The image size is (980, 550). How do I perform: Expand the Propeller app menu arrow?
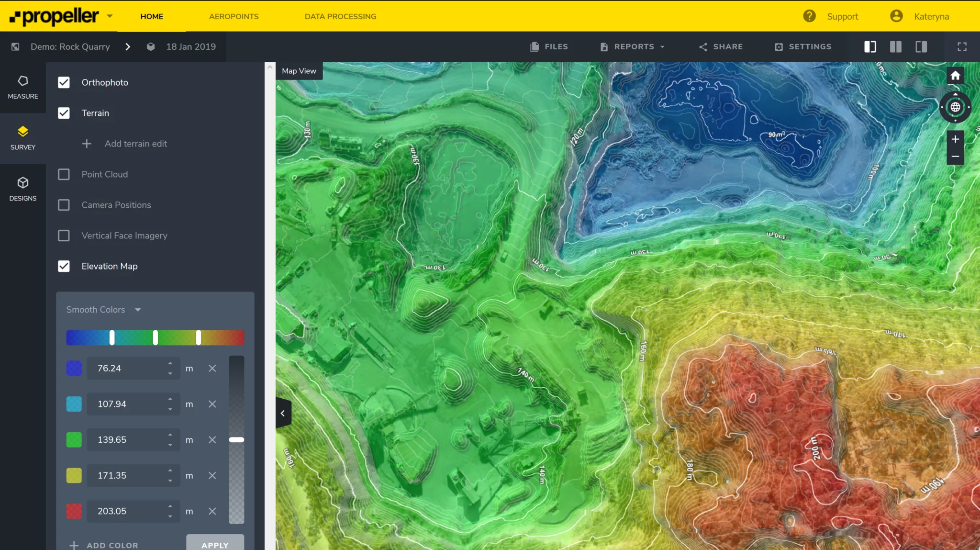tap(110, 16)
